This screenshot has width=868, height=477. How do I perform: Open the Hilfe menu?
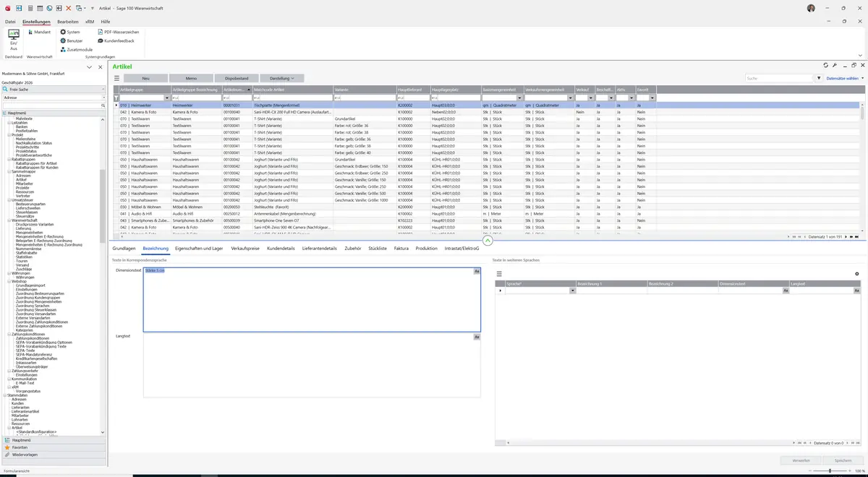tap(106, 22)
